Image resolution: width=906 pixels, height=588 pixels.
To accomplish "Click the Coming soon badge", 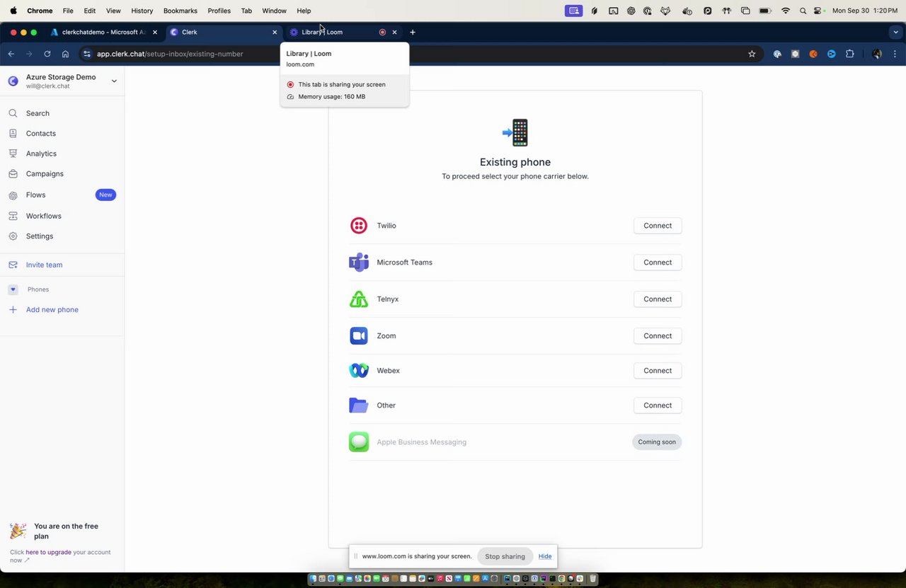I will point(657,442).
